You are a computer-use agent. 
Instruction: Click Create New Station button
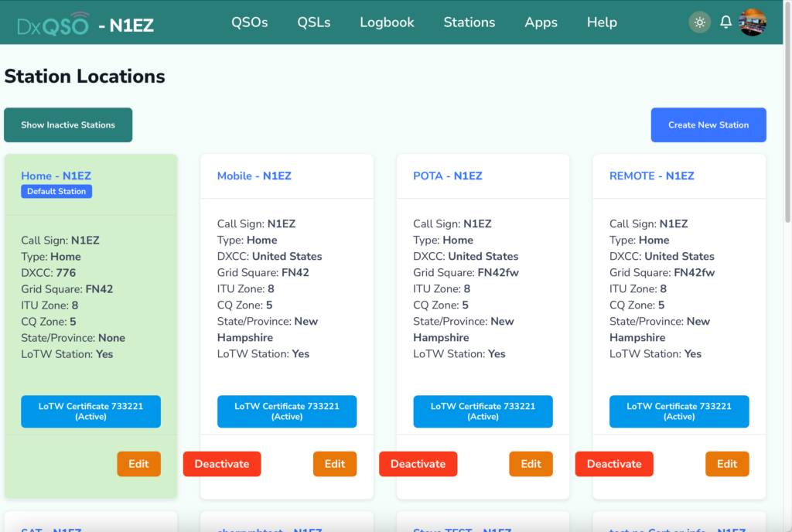click(708, 124)
